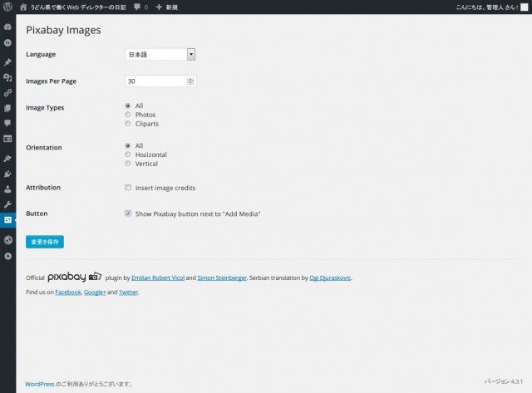Click the Orientation label
The width and height of the screenshot is (532, 393).
(44, 148)
